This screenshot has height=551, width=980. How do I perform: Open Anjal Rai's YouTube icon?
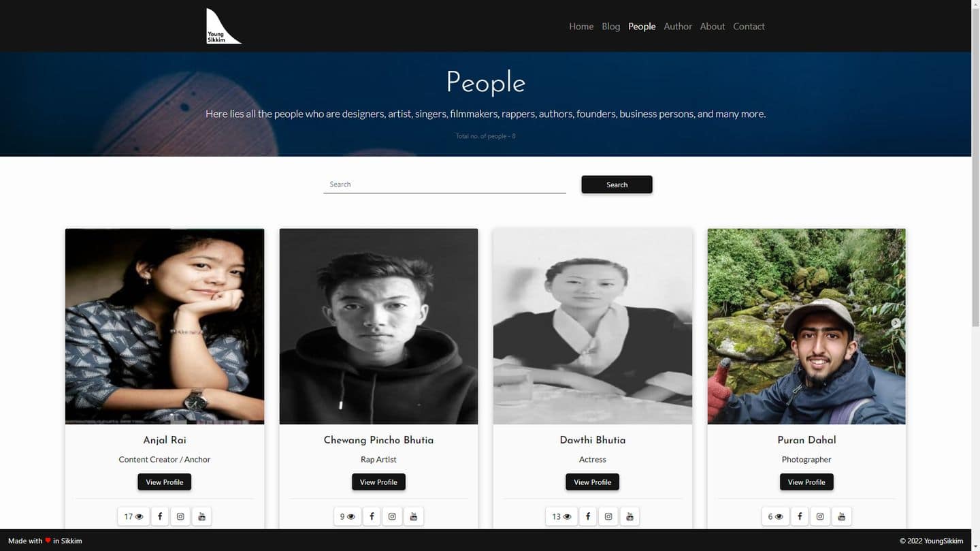(201, 516)
